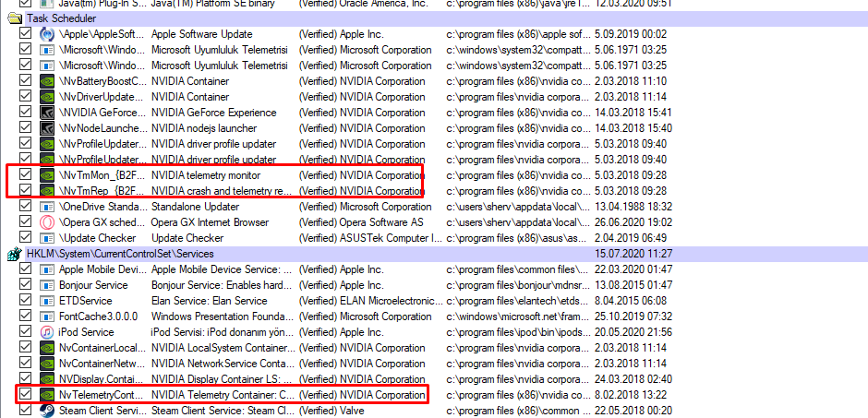Click the NVIDIA icon of \NvTmRep_{B2F...

tap(47, 191)
